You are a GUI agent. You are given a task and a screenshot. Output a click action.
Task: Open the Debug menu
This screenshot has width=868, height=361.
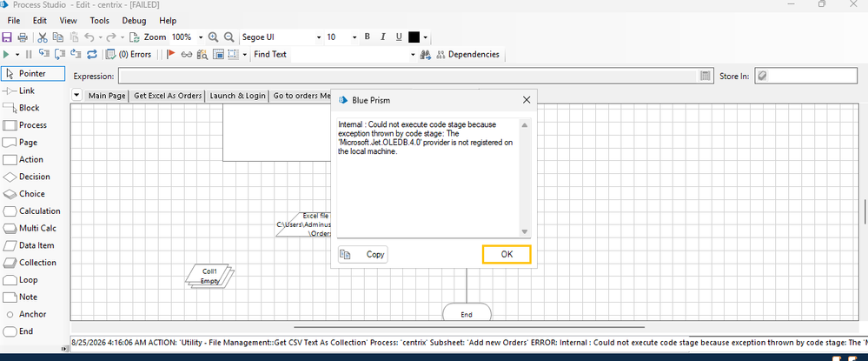(x=134, y=21)
